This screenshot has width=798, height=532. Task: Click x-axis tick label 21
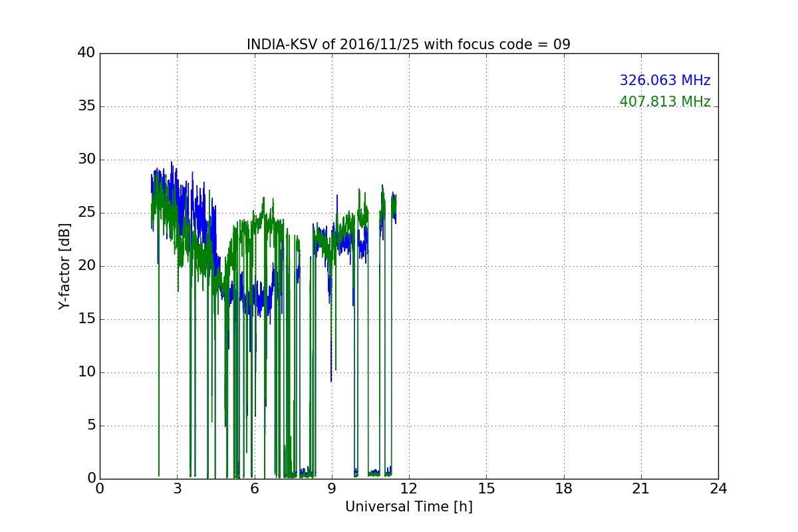(640, 489)
